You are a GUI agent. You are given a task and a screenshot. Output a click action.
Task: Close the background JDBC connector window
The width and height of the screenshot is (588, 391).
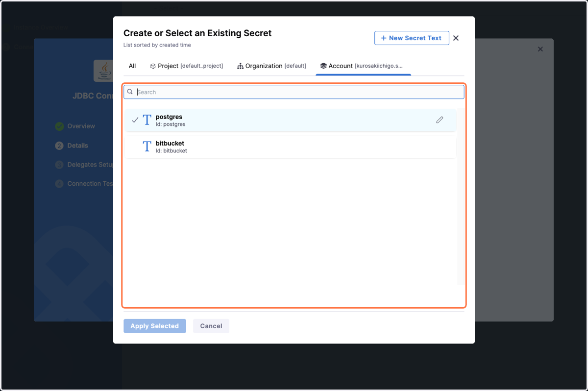(540, 49)
